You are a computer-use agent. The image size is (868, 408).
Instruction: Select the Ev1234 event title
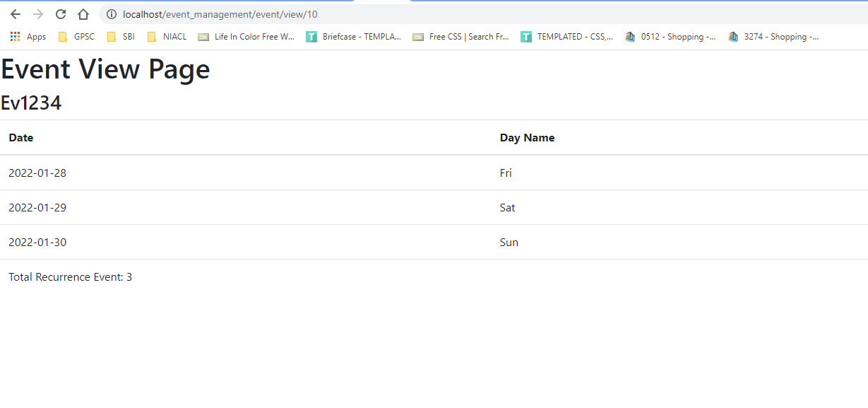click(31, 103)
